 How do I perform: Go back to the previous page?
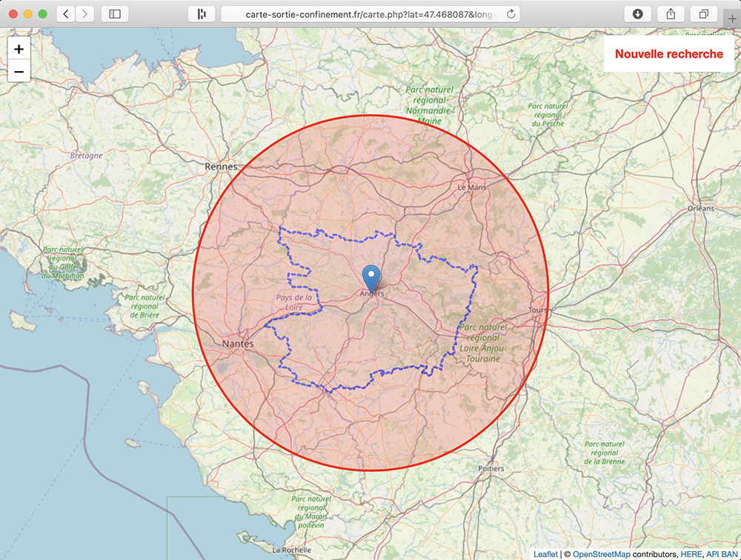[66, 14]
